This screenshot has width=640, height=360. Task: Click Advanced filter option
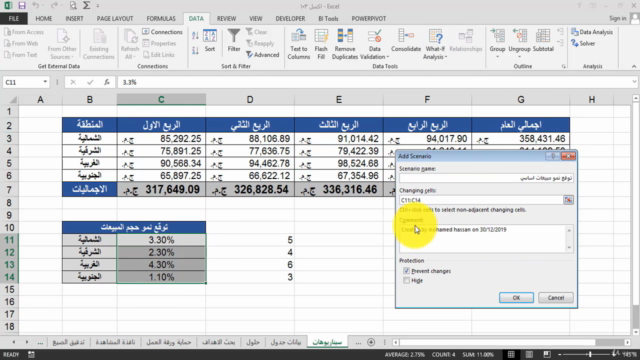coord(262,55)
